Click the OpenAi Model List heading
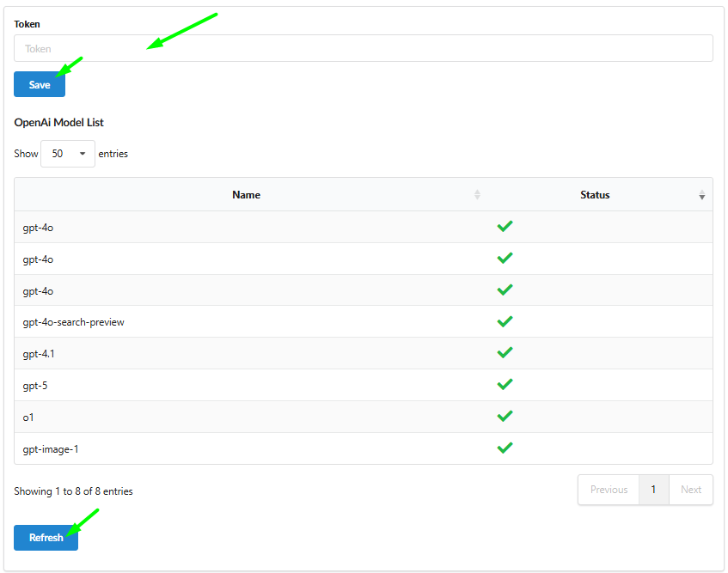728x573 pixels. click(59, 123)
